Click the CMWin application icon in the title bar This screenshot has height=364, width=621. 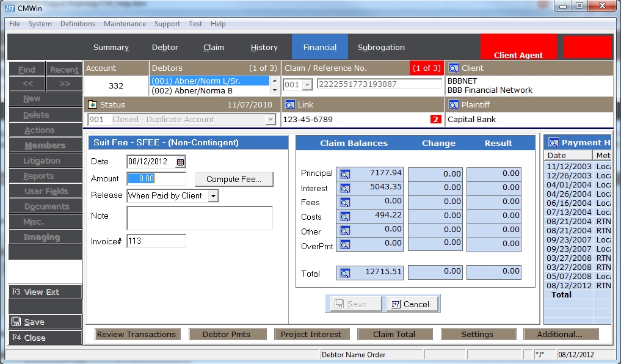click(10, 8)
